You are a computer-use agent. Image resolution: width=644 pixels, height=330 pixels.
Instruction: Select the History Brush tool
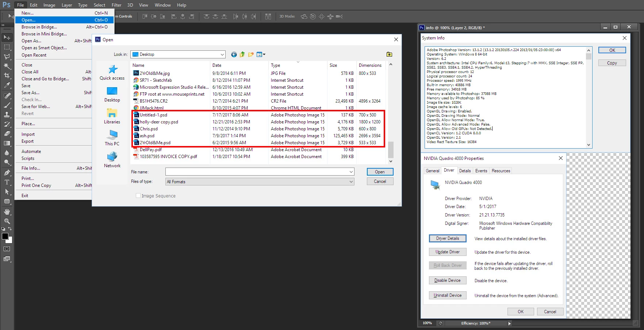7,124
